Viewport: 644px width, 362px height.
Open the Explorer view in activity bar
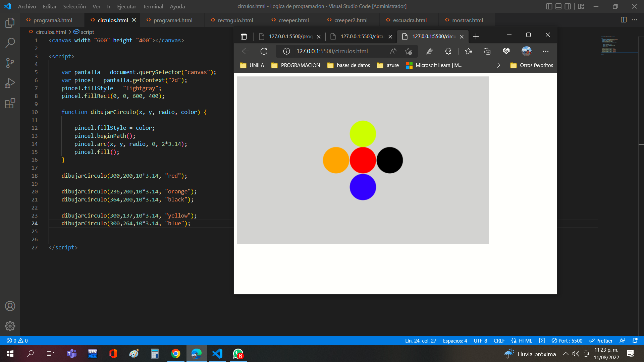coord(10,23)
